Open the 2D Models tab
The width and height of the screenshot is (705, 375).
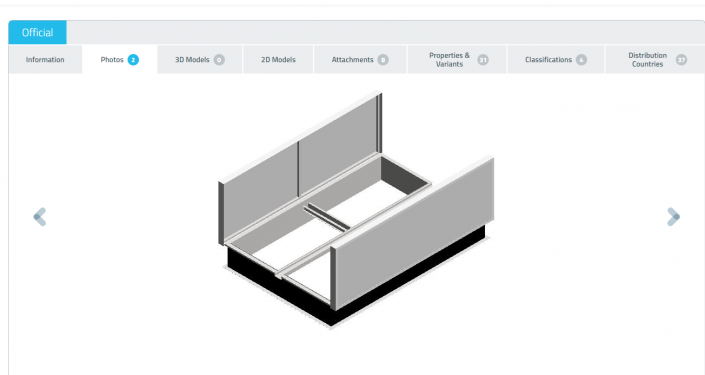click(278, 59)
